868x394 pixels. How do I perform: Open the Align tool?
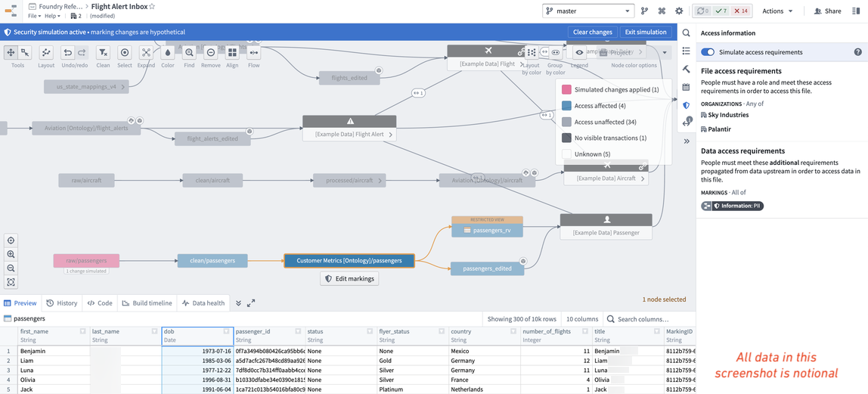tap(232, 53)
